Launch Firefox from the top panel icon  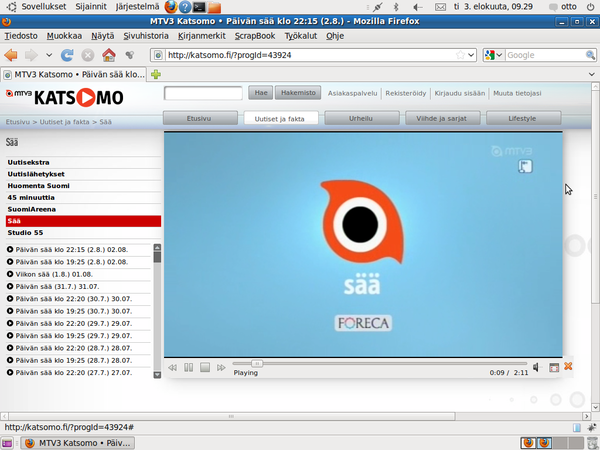[x=171, y=7]
